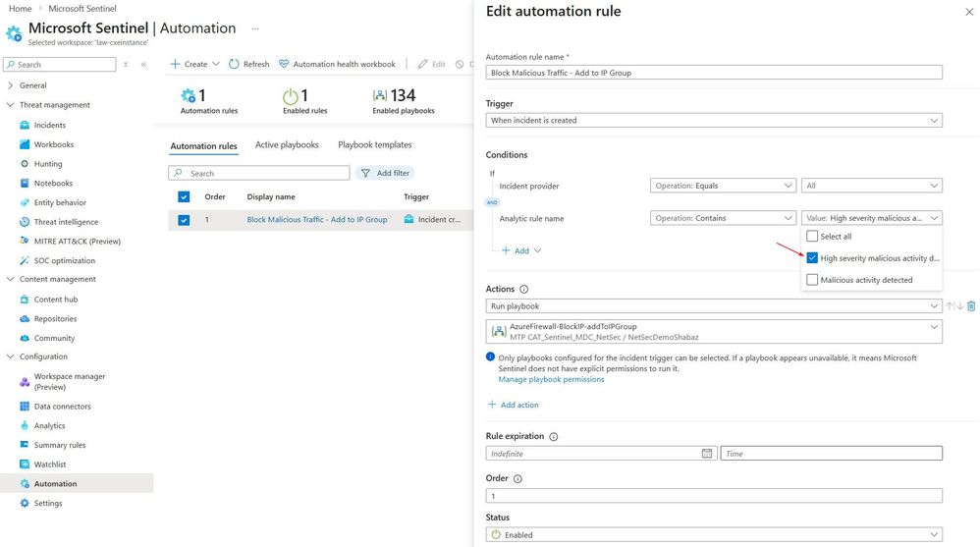The image size is (980, 547).
Task: Open Add condition dropdown
Action: tap(521, 250)
